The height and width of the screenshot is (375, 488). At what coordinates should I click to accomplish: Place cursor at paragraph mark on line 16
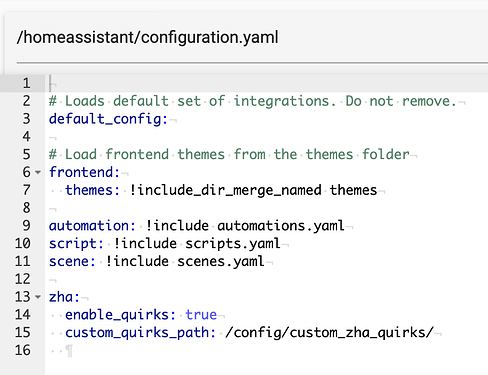(69, 351)
